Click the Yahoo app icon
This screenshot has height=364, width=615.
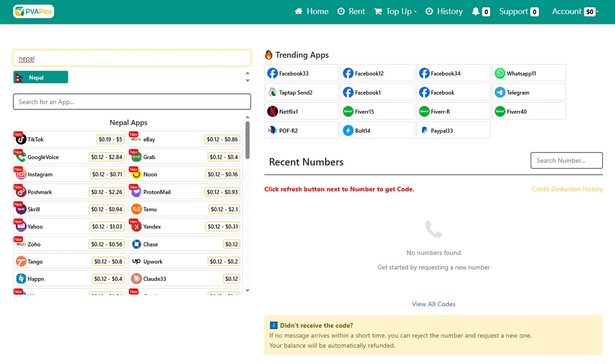point(21,227)
